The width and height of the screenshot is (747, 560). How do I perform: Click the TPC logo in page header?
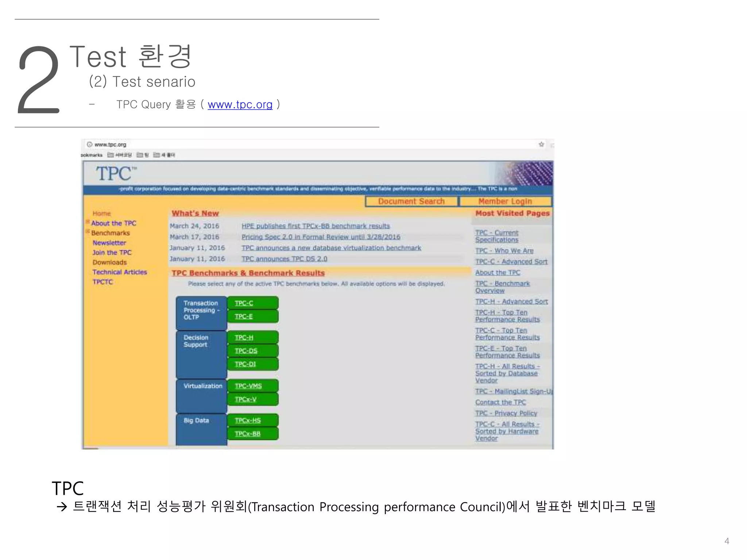pos(116,173)
